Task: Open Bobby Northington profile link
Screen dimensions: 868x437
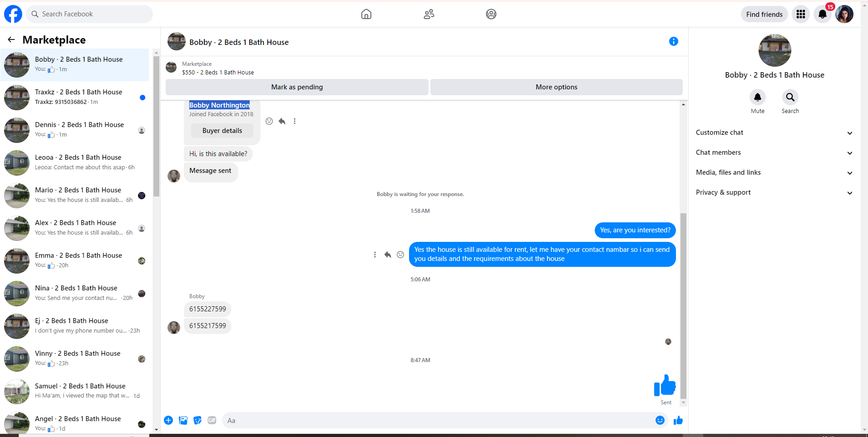Action: (219, 105)
